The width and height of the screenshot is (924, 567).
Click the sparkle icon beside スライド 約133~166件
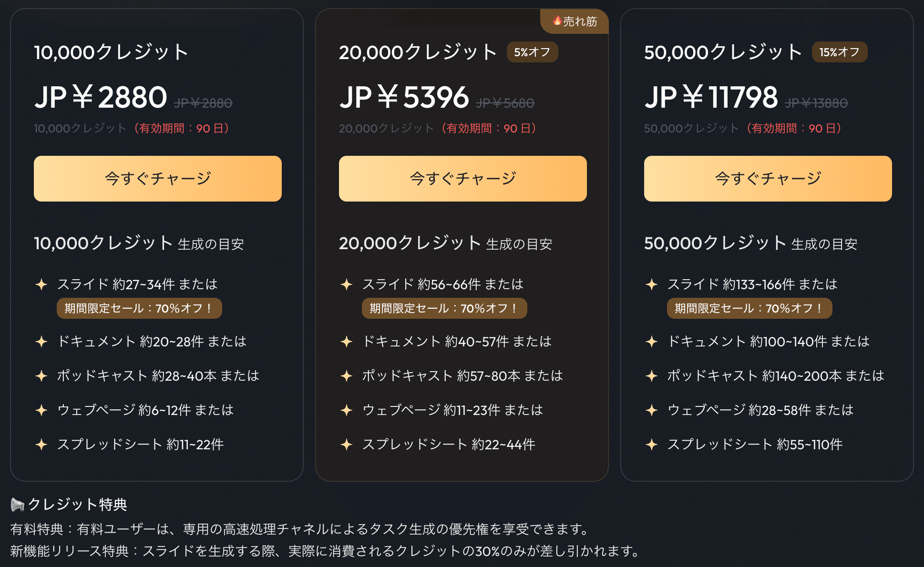click(652, 284)
